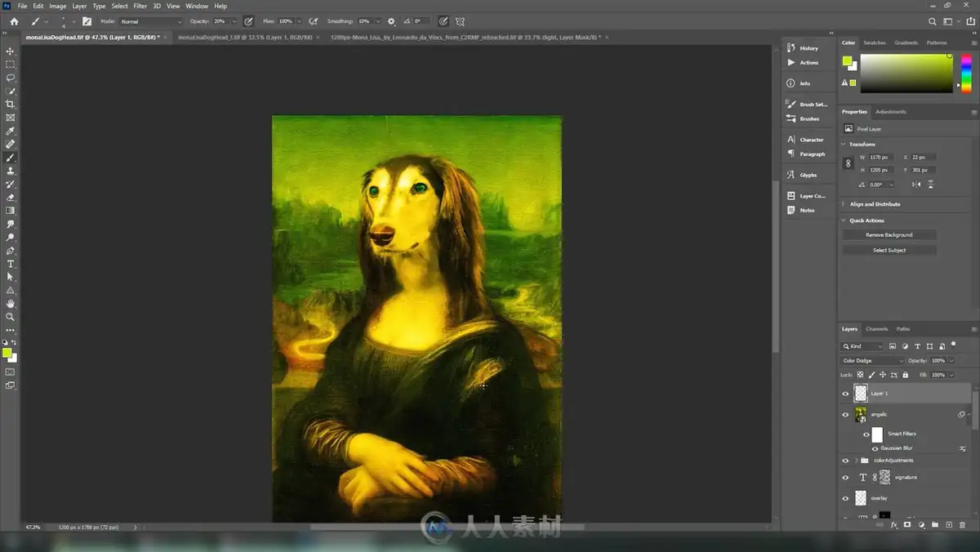Click the Select Subject button
980x552 pixels.
(889, 250)
